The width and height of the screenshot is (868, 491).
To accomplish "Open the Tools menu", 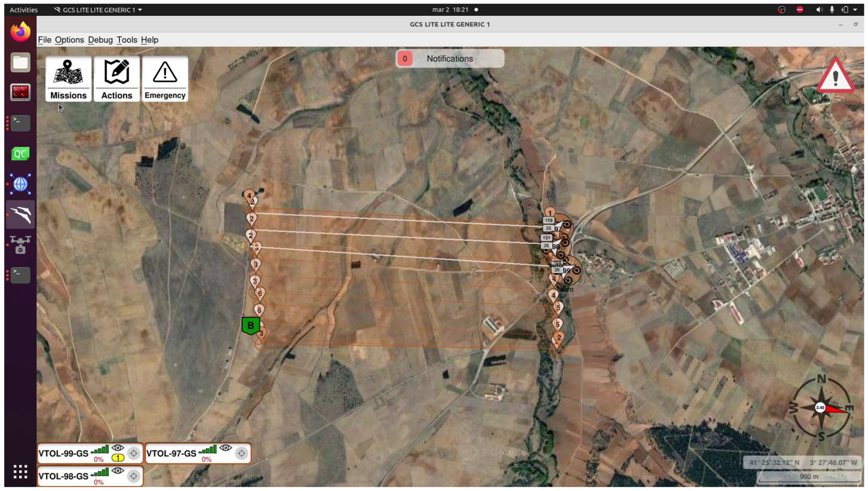I will click(127, 40).
